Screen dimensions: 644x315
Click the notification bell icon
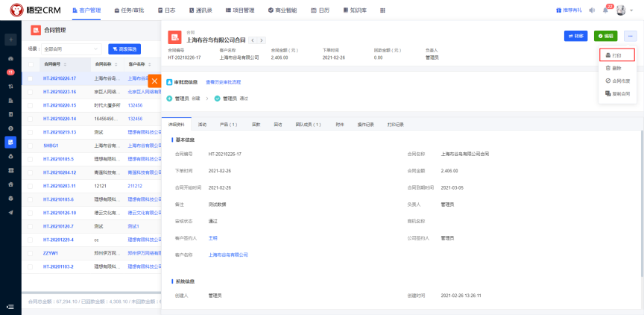(604, 10)
